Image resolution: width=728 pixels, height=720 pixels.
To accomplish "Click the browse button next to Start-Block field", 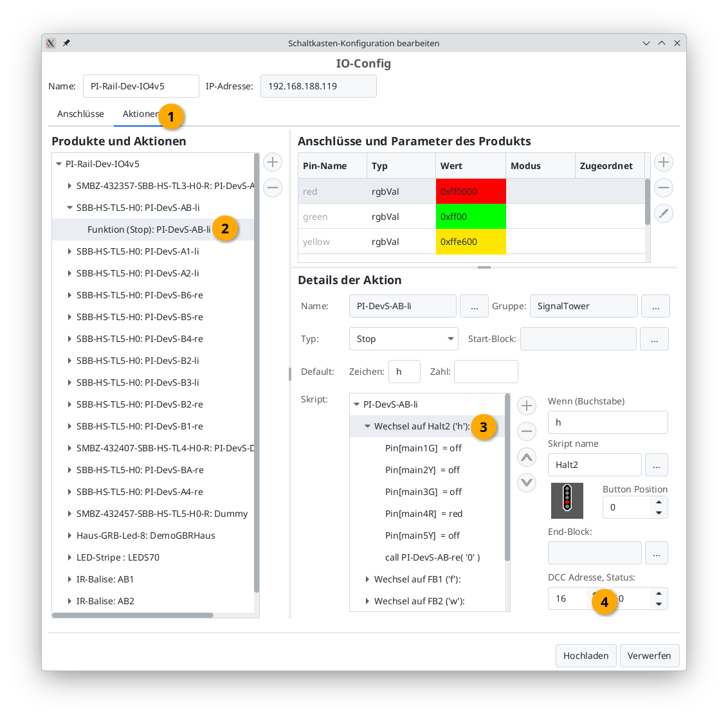I will (x=654, y=339).
